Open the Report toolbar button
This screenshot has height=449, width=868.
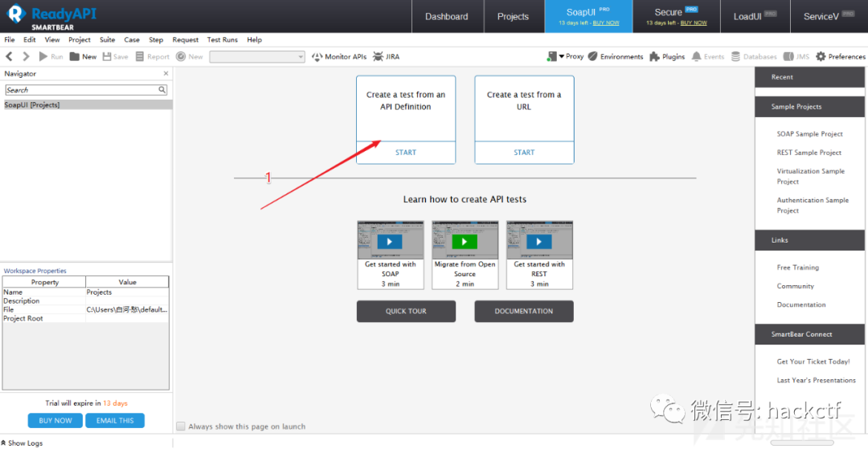pos(153,56)
